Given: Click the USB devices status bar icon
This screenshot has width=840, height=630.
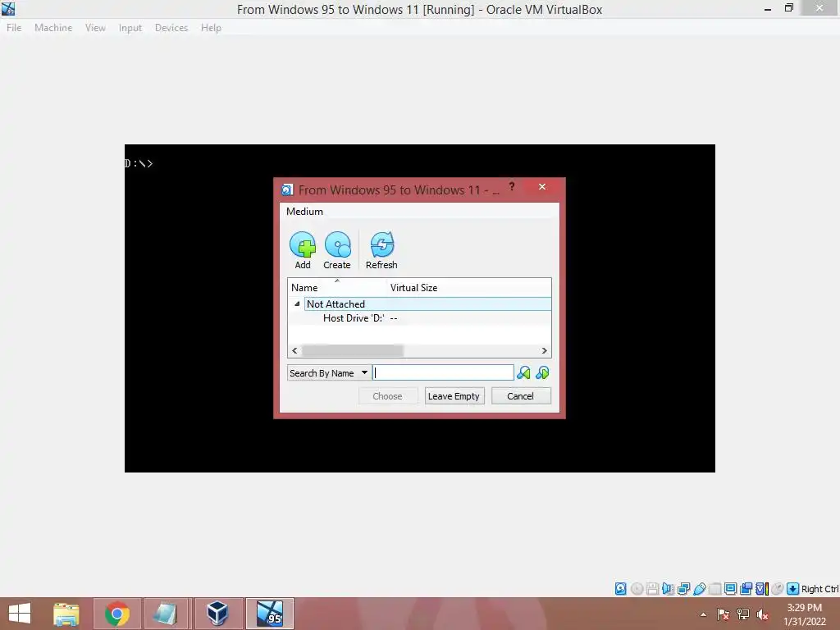Looking at the screenshot, I should click(699, 589).
